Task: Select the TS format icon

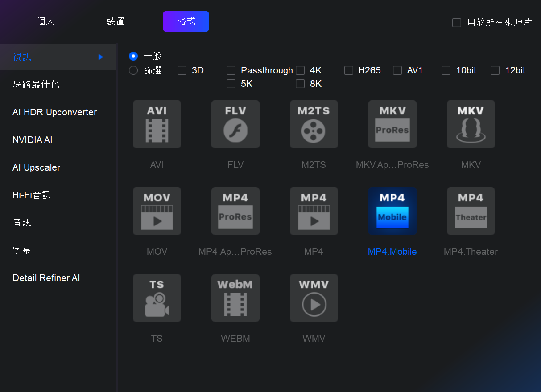Action: [157, 298]
